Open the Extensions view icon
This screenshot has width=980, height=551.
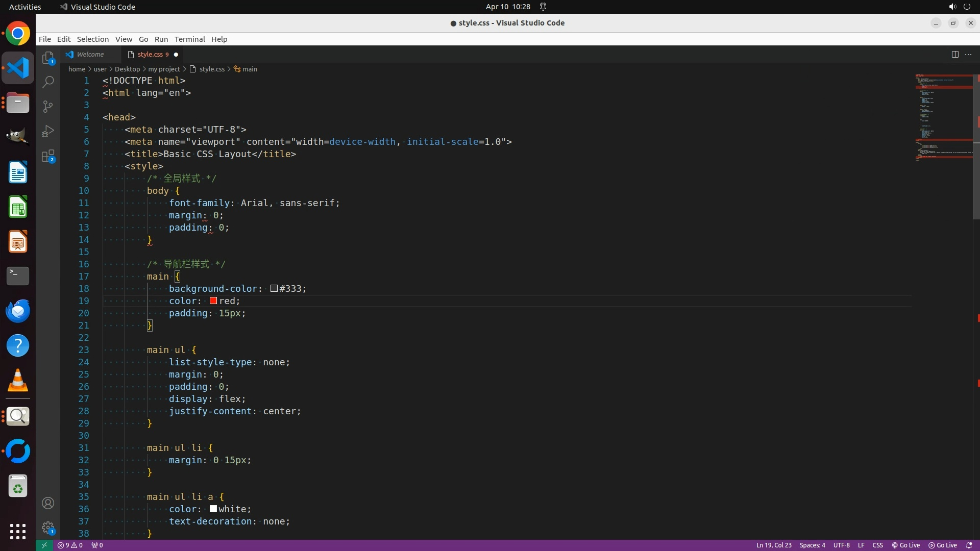coord(48,156)
